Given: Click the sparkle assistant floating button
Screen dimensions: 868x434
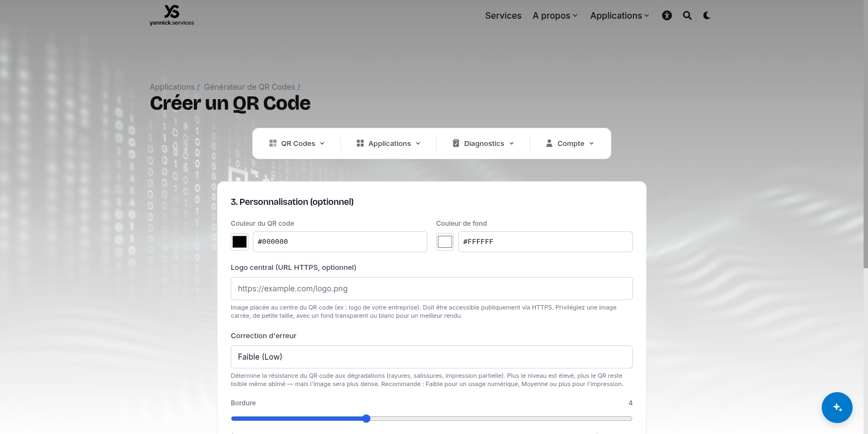Looking at the screenshot, I should pos(837,408).
